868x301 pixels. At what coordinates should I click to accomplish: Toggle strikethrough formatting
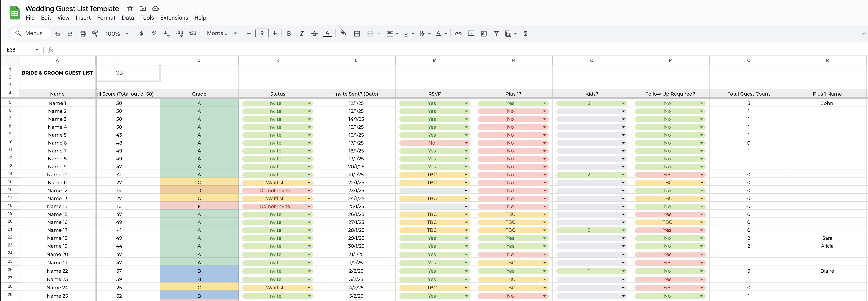click(x=314, y=33)
